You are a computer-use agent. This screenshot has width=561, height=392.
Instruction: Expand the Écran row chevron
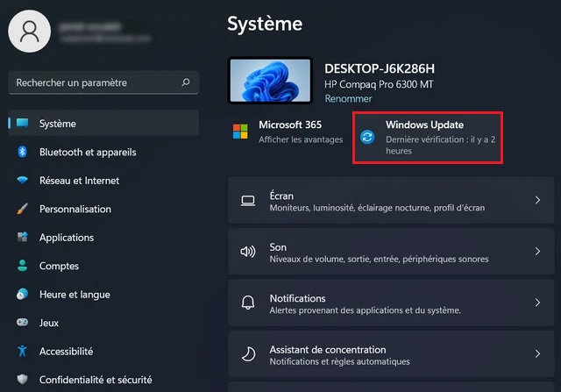(x=537, y=200)
